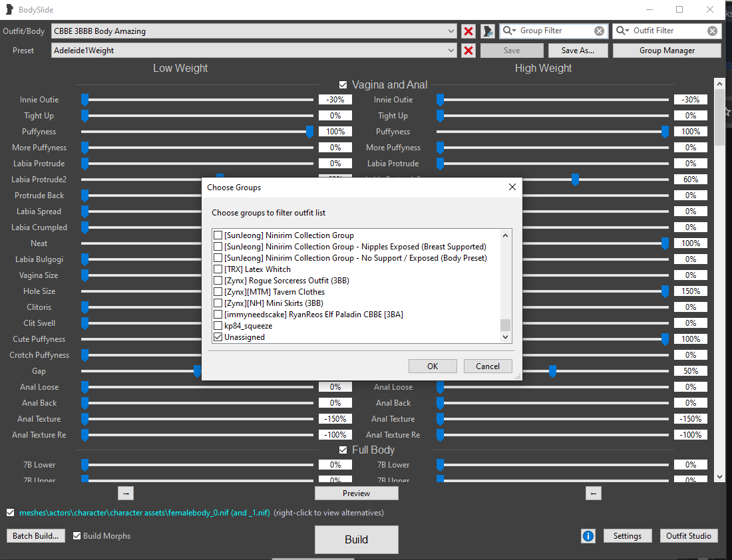Toggle the Vagina and Anal category checkbox
This screenshot has width=732, height=560.
click(x=343, y=85)
